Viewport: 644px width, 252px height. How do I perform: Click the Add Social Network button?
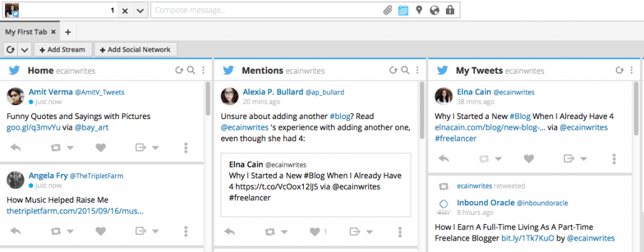(137, 49)
